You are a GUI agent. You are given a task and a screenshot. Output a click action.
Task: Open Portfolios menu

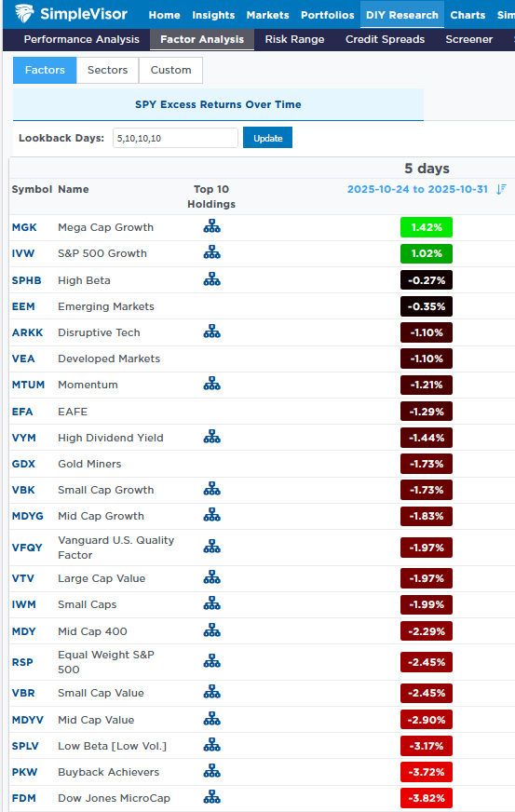(x=328, y=15)
